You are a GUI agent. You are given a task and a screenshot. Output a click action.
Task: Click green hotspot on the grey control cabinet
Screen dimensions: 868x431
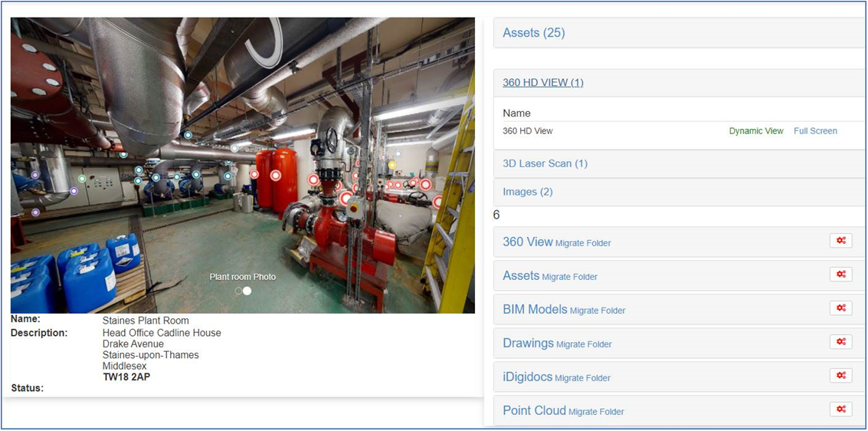tap(82, 179)
